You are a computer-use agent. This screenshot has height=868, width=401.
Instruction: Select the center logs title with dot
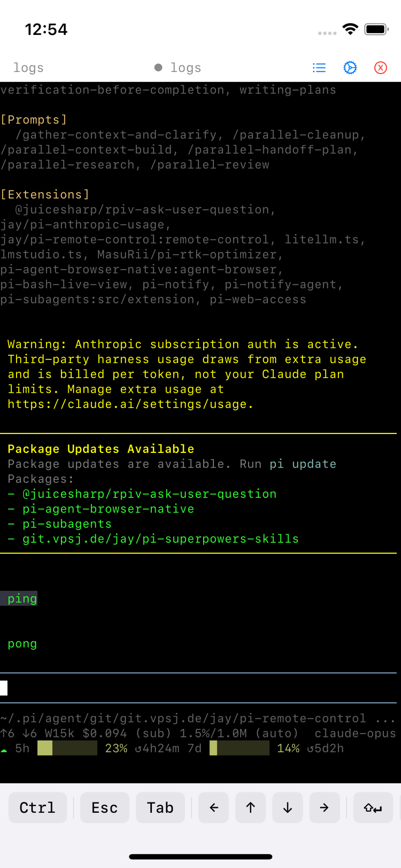[x=178, y=68]
